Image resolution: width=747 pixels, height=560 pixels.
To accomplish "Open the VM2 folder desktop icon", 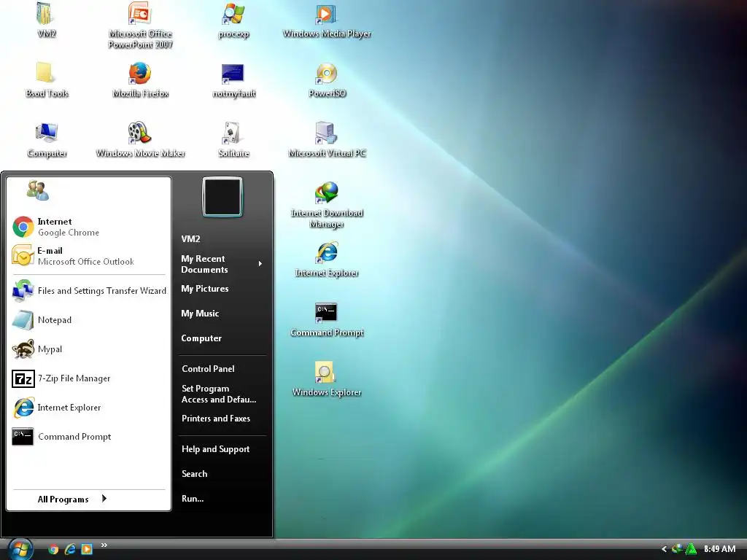I will coord(46,19).
